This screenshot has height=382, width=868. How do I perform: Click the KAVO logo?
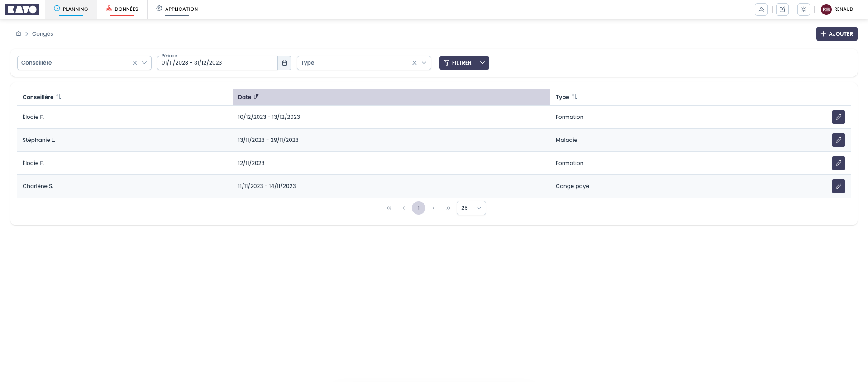22,9
